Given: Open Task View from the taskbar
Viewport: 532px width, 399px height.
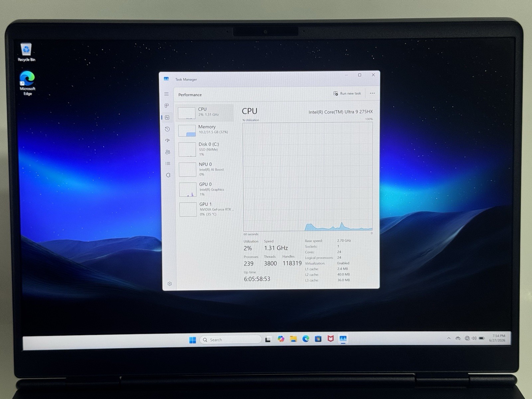Looking at the screenshot, I should point(268,339).
